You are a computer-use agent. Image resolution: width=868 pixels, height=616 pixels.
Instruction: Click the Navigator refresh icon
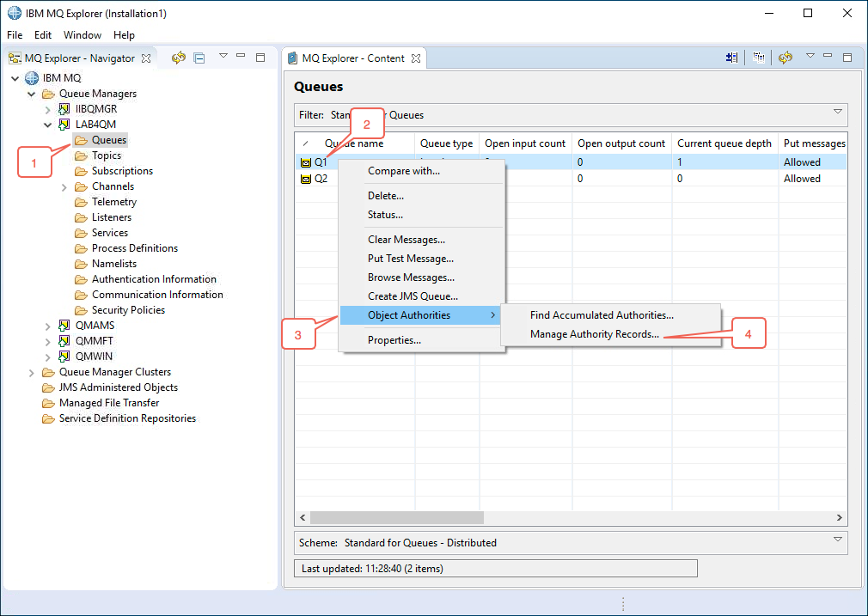pos(178,58)
